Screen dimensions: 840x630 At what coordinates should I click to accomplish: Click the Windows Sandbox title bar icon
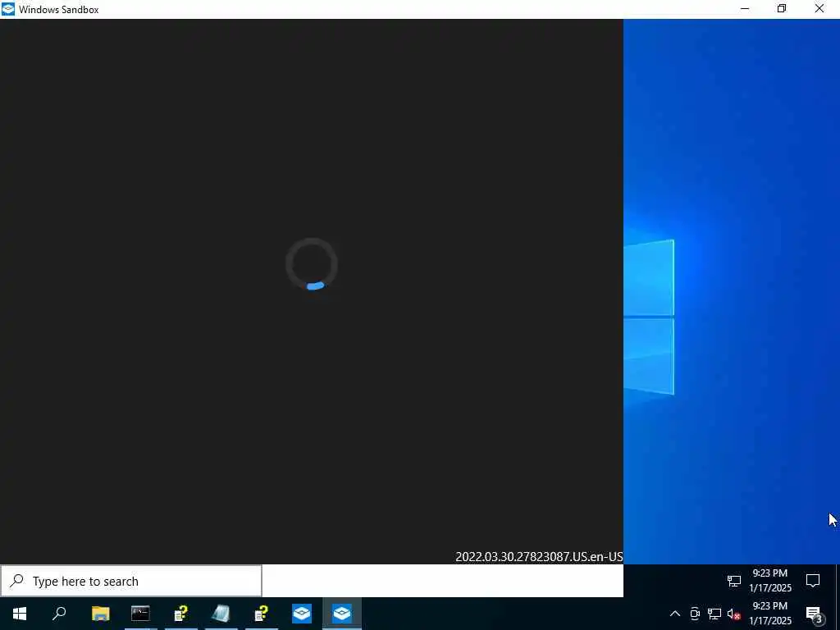[x=8, y=9]
